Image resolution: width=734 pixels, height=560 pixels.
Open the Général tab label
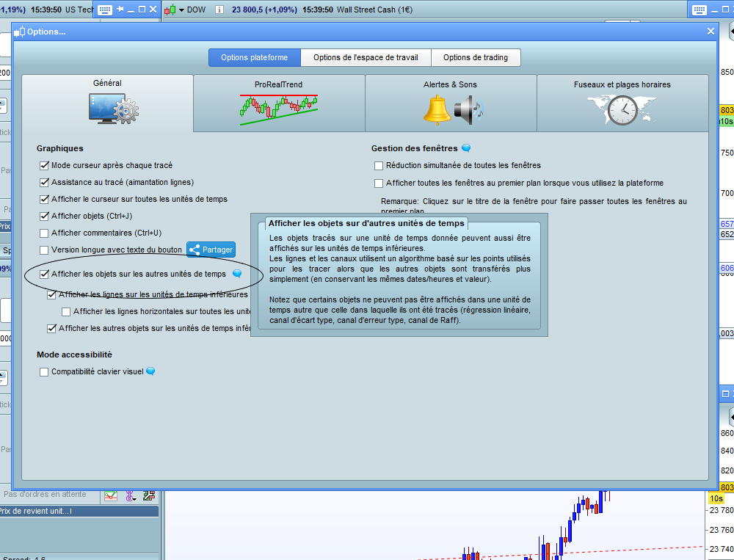[107, 83]
